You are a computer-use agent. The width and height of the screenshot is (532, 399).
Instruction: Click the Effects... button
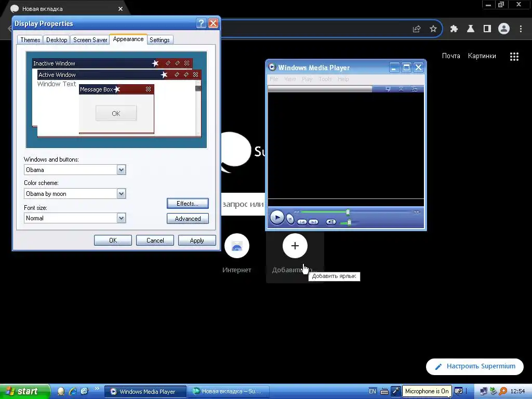point(188,204)
